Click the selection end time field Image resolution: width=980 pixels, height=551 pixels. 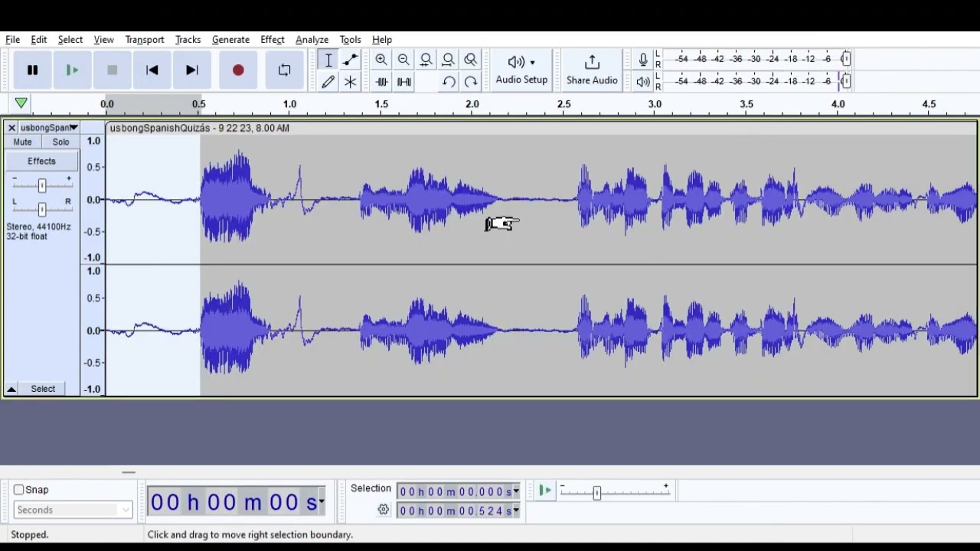coord(455,510)
